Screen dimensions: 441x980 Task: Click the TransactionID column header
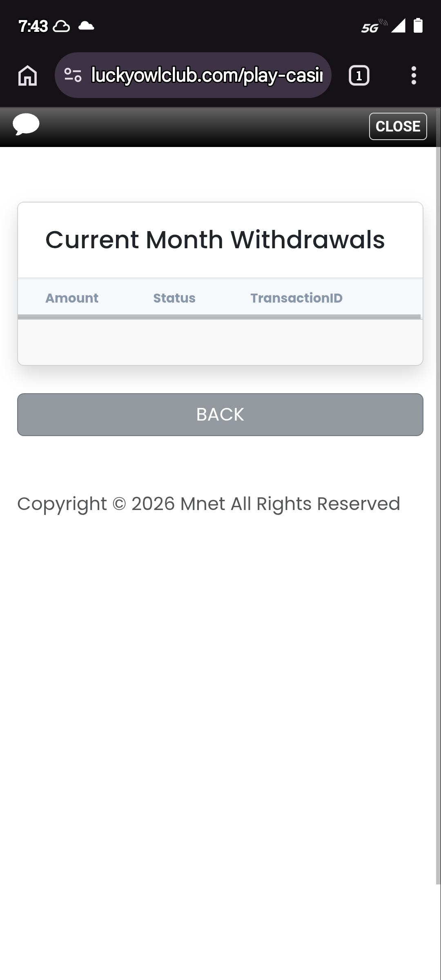click(296, 298)
